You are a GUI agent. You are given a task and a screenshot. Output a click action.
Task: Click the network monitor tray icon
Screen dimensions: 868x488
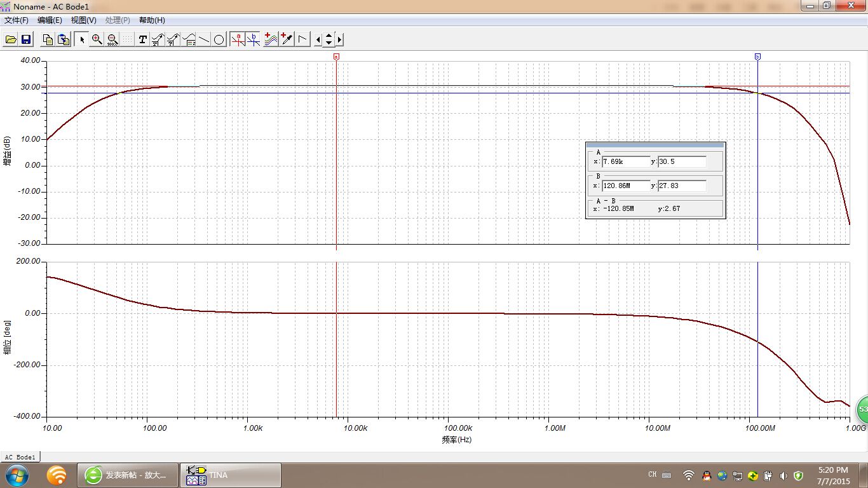(737, 475)
